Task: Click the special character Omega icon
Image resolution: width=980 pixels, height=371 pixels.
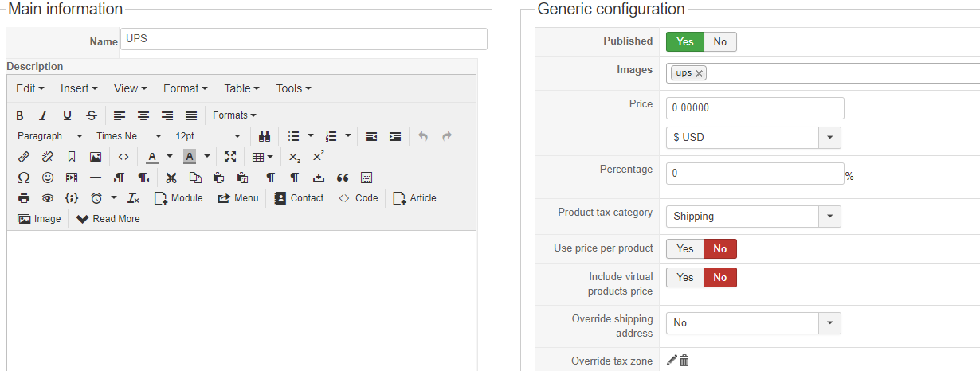Action: (x=24, y=178)
